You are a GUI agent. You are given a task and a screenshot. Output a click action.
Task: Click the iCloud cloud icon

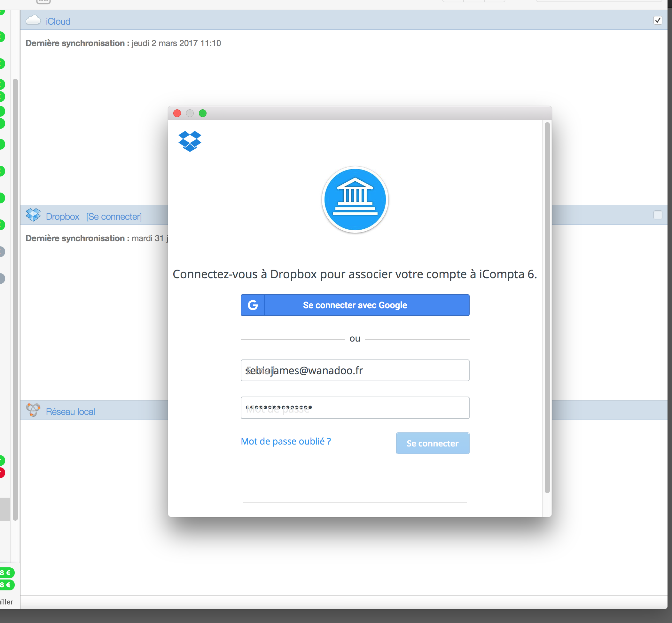click(x=33, y=20)
